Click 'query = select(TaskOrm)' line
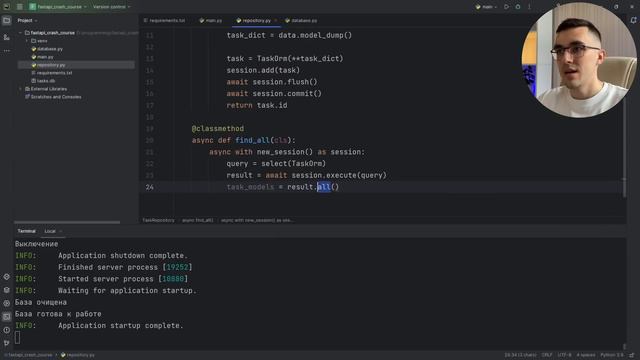The width and height of the screenshot is (640, 360). [276, 164]
